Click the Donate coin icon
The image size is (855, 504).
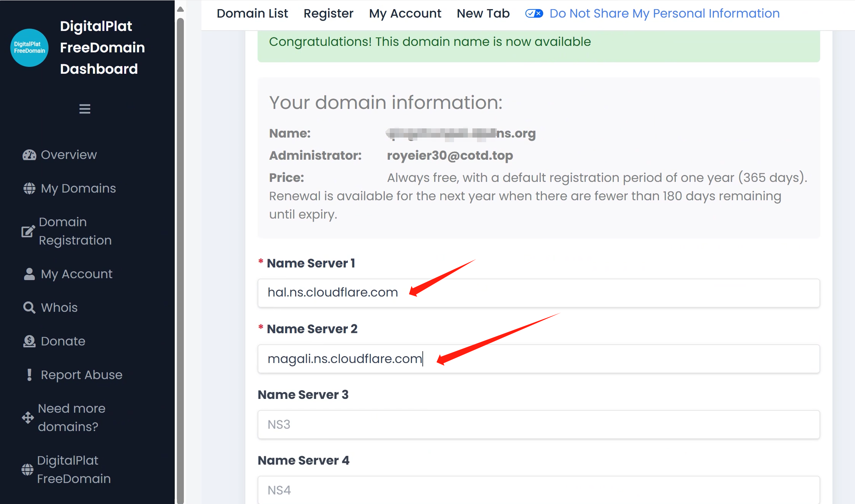pyautogui.click(x=29, y=341)
